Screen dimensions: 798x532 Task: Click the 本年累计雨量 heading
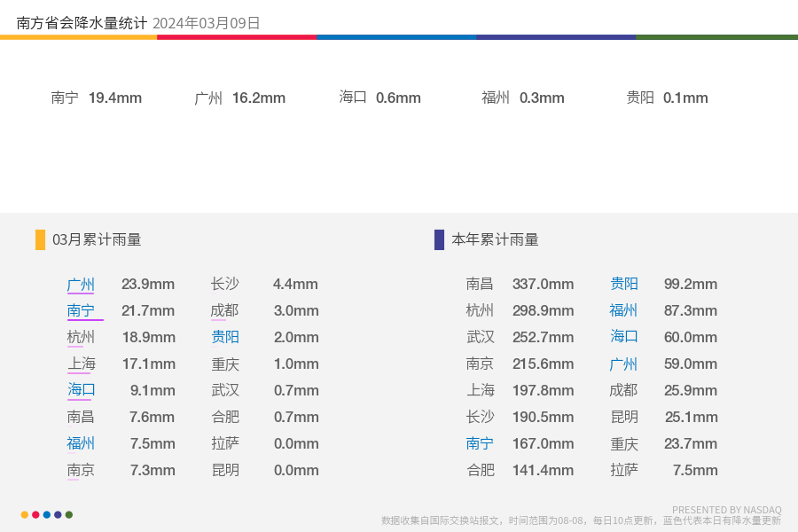point(495,239)
